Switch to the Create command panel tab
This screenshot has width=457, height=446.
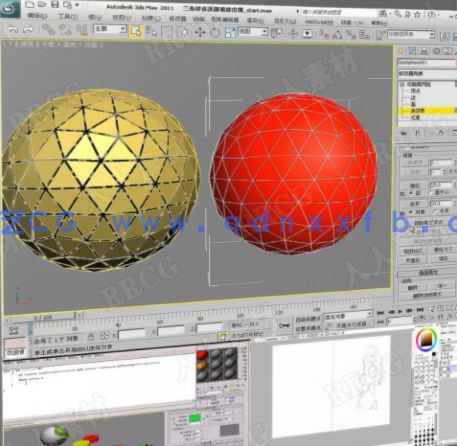(x=400, y=51)
